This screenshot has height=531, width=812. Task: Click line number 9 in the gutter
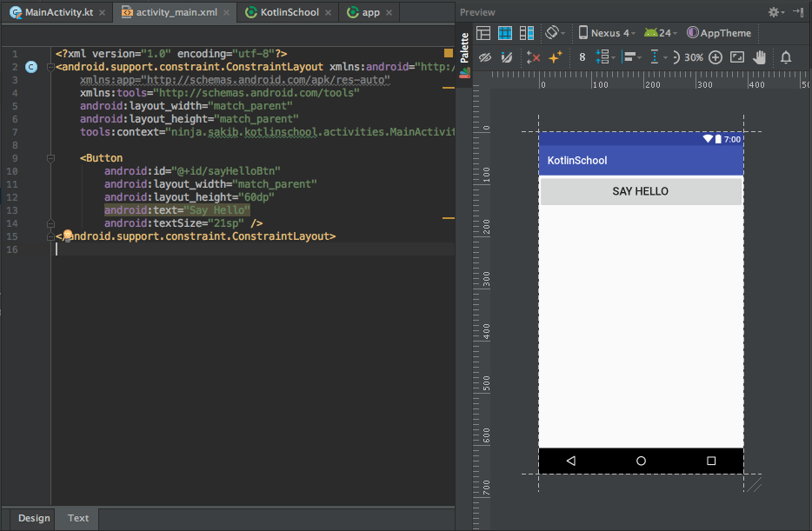pos(15,158)
